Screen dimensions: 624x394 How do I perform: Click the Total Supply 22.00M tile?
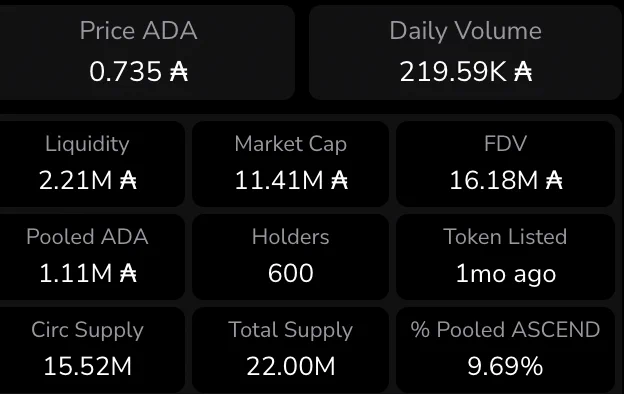291,350
